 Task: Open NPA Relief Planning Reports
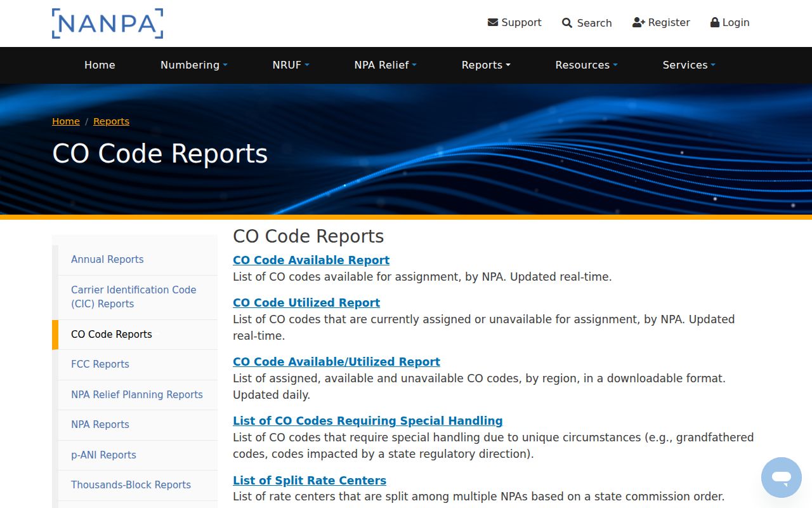coord(138,395)
